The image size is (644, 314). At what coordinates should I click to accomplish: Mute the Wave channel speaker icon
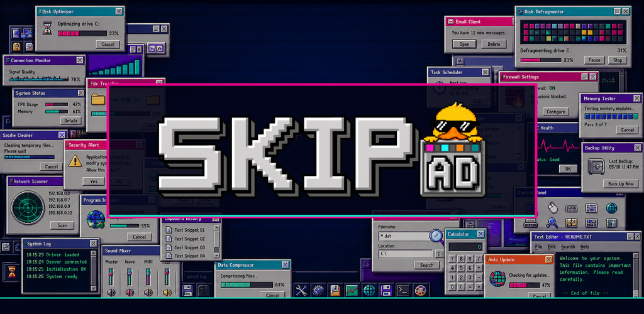[130, 293]
